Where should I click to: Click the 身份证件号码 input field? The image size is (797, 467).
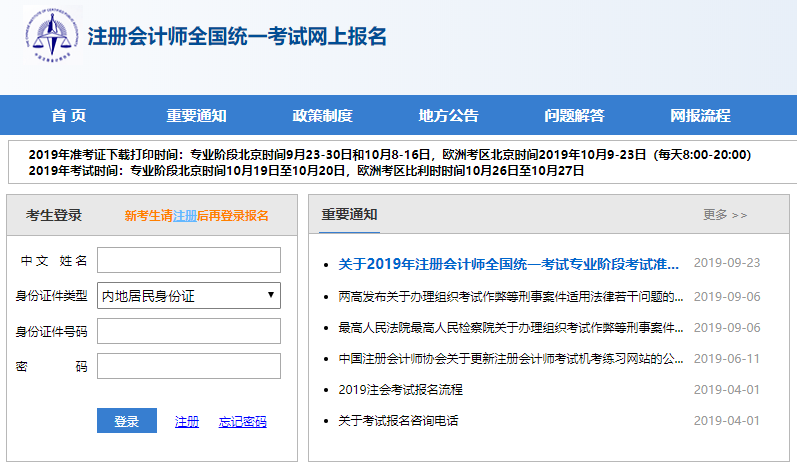188,331
